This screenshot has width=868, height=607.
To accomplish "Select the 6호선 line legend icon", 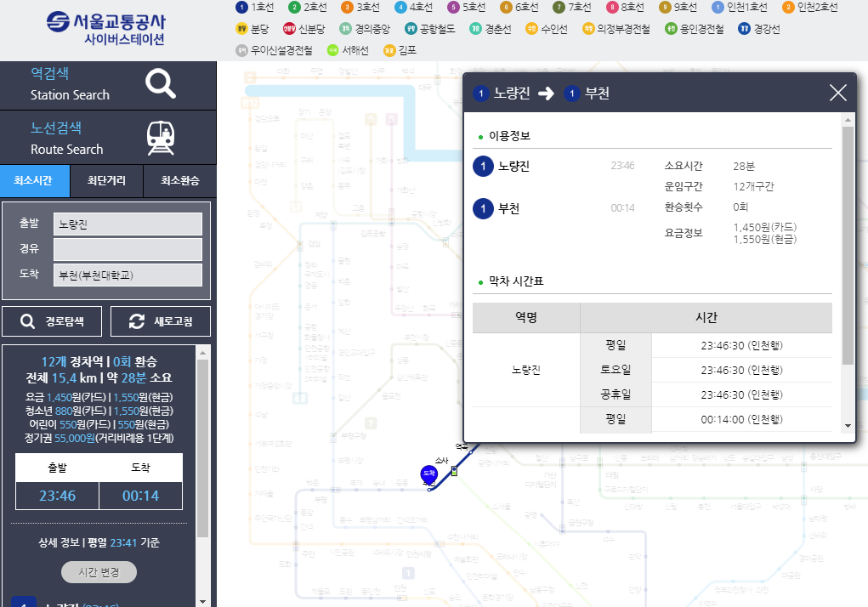I will 506,7.
